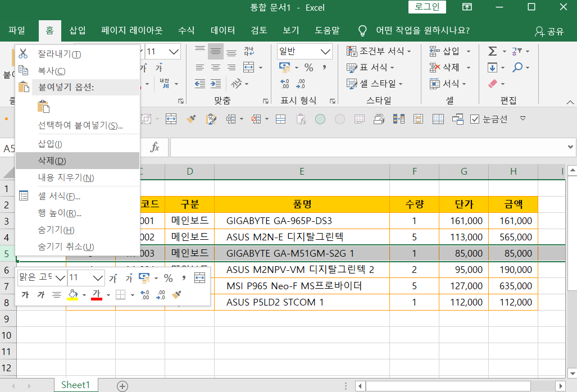Click ribbon increase decimal icon
The image size is (577, 392).
(x=284, y=84)
